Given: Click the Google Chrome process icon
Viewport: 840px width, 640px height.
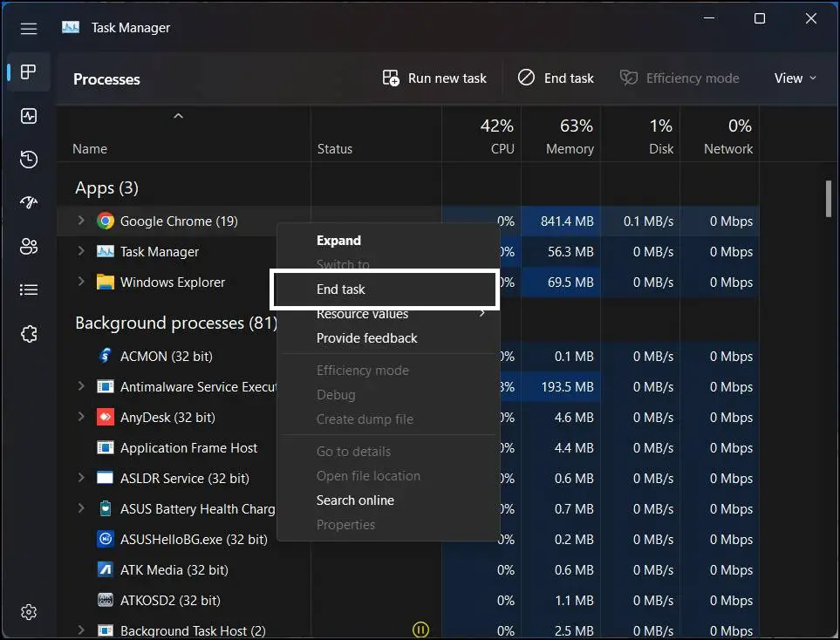Looking at the screenshot, I should pos(105,221).
